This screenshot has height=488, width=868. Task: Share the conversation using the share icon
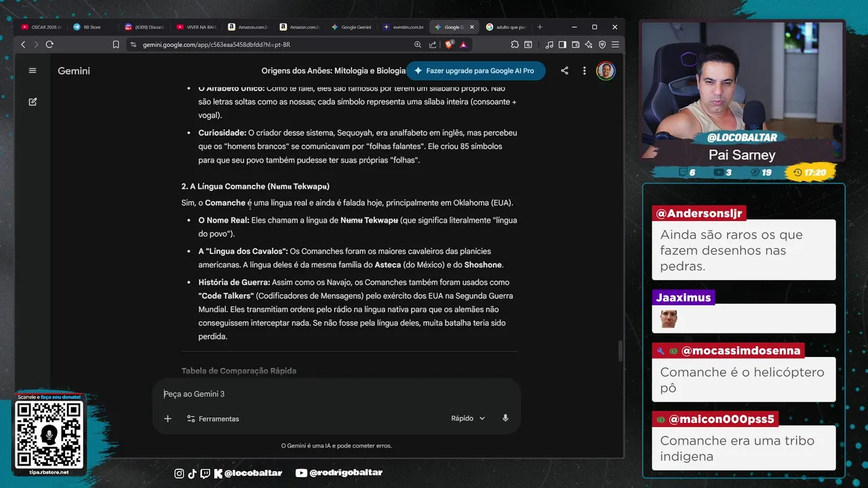pyautogui.click(x=564, y=70)
